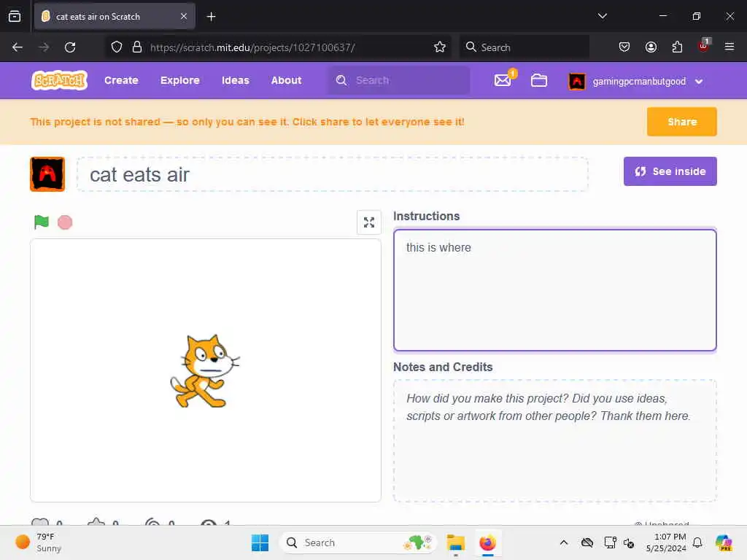Open Firefox account icon
This screenshot has width=747, height=560.
coord(651,47)
